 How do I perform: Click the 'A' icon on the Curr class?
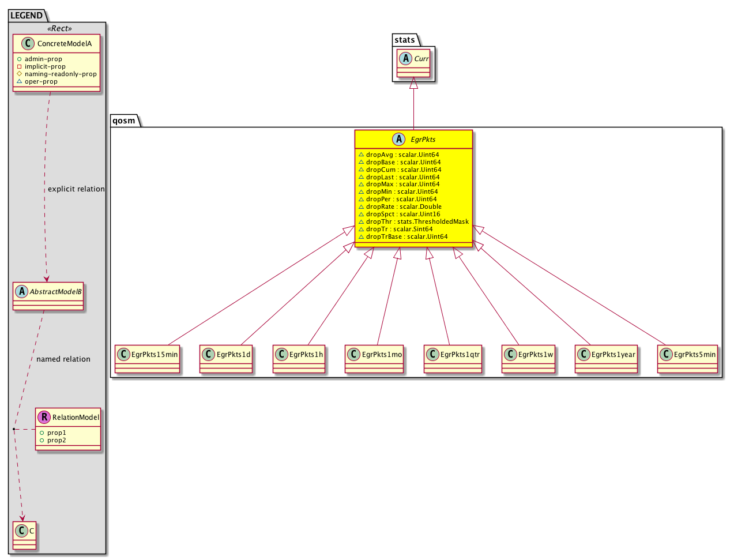406,58
